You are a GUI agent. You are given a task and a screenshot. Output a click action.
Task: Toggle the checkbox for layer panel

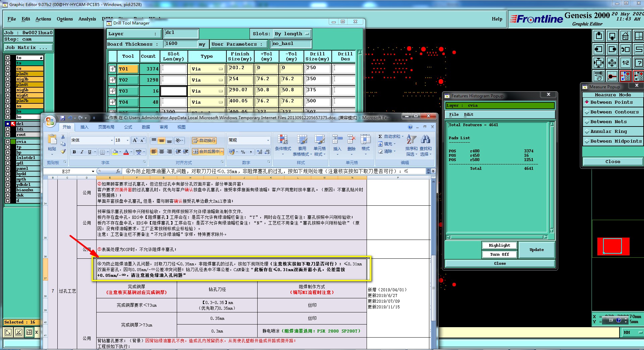pos(8,168)
